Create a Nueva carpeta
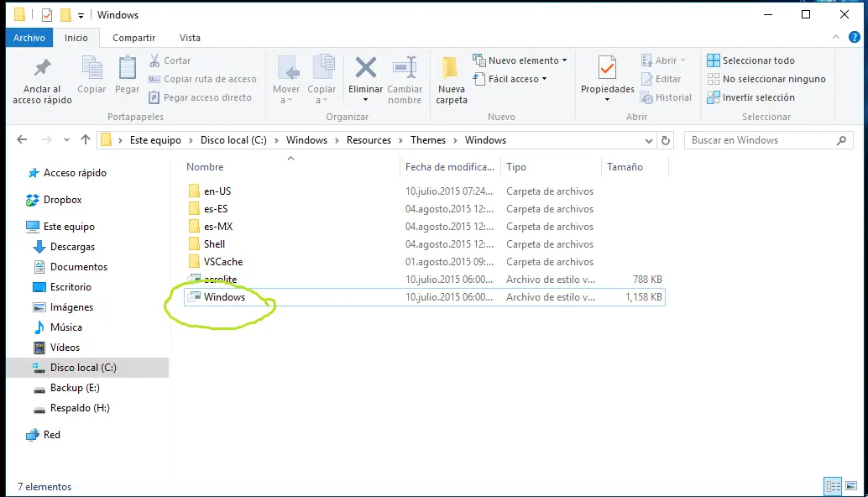868x497 pixels. tap(452, 80)
